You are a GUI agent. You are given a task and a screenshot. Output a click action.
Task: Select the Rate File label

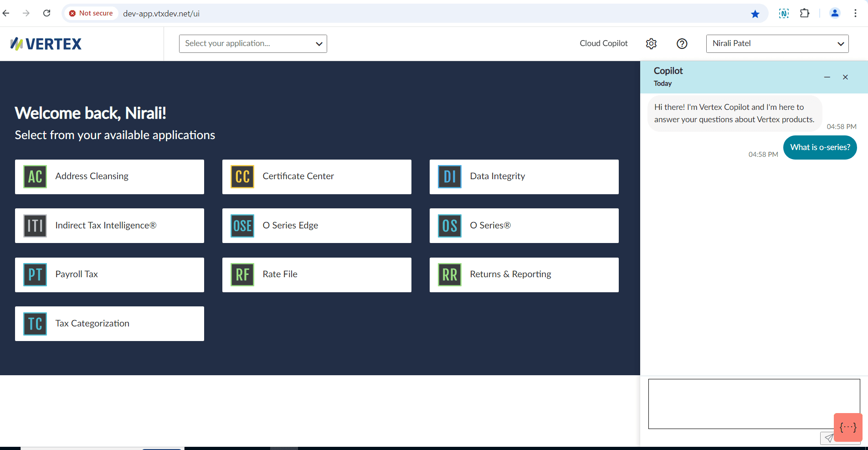click(x=280, y=274)
